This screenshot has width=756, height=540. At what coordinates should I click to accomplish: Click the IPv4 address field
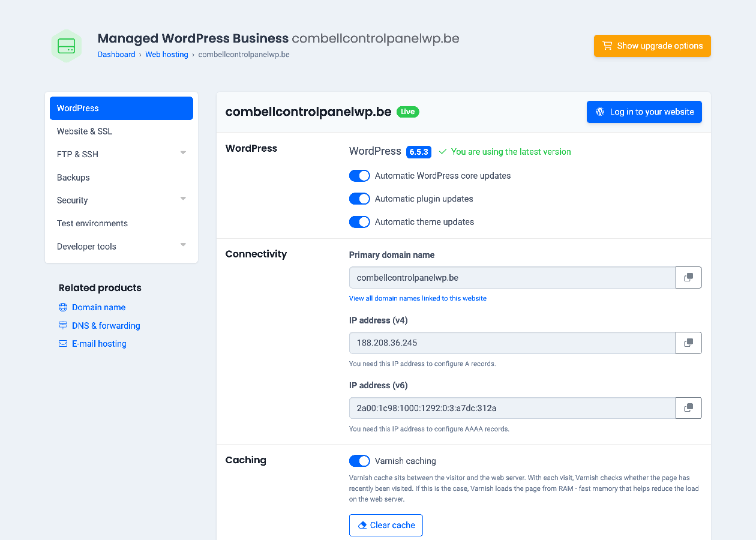tap(512, 343)
